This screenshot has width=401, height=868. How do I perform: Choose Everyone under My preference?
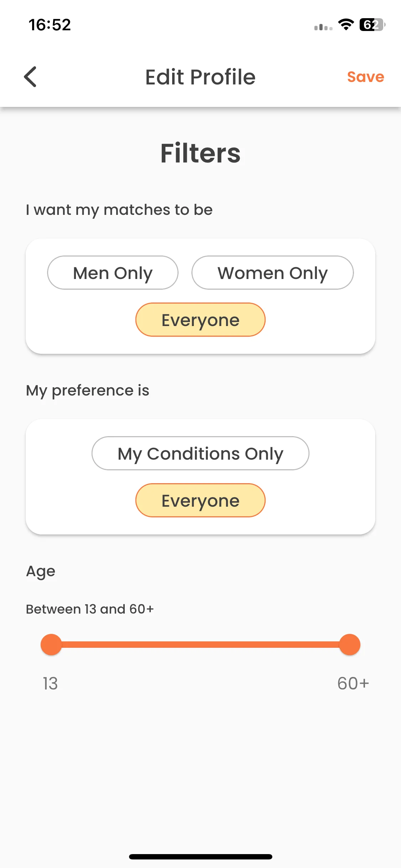point(200,500)
